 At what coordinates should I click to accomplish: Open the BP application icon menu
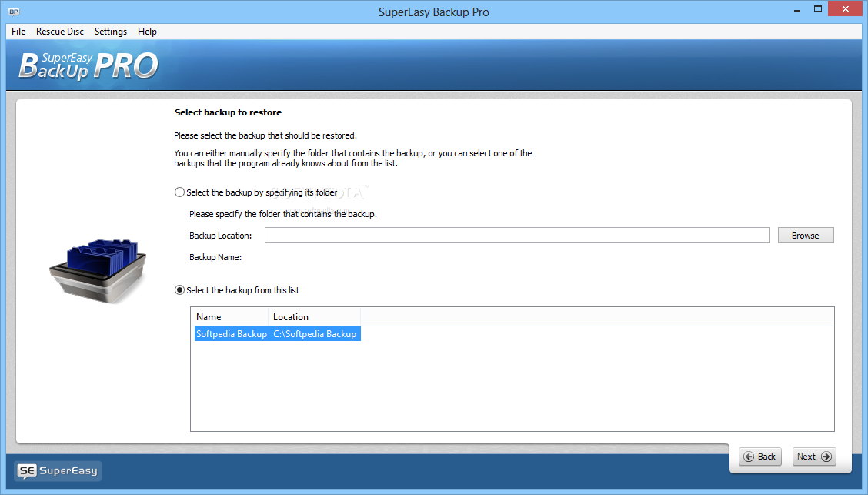click(x=14, y=12)
